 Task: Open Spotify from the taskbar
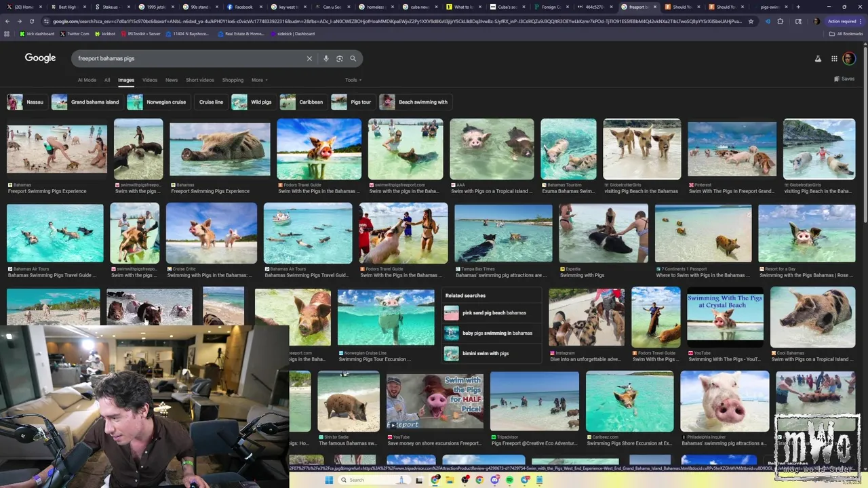509,480
